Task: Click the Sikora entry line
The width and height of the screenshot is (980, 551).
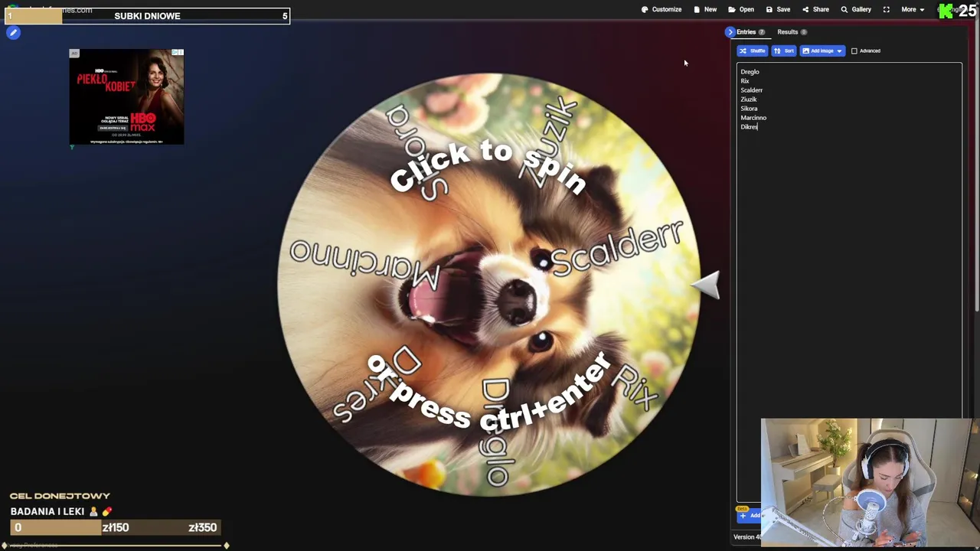Action: [x=749, y=109]
